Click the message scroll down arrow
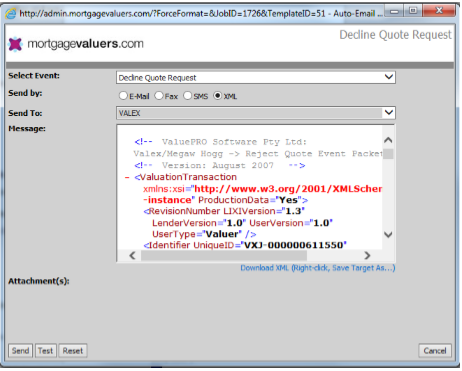The height and width of the screenshot is (371, 462). point(388,235)
